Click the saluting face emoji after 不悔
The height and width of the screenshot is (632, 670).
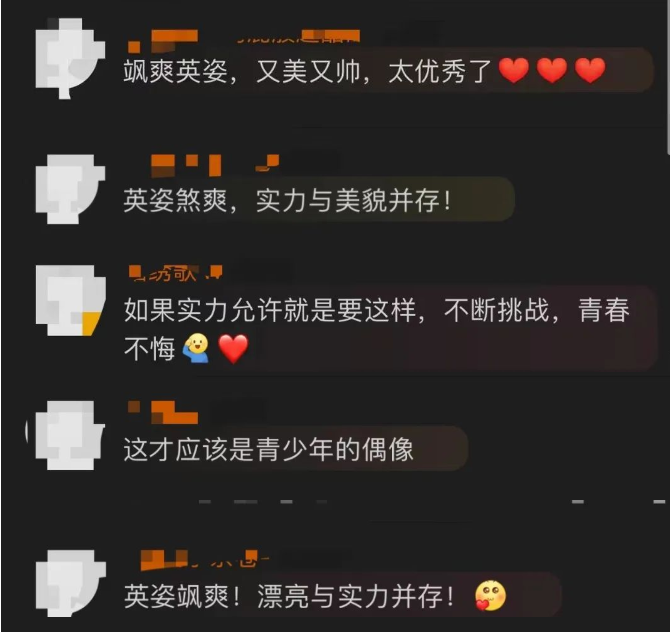pos(196,348)
